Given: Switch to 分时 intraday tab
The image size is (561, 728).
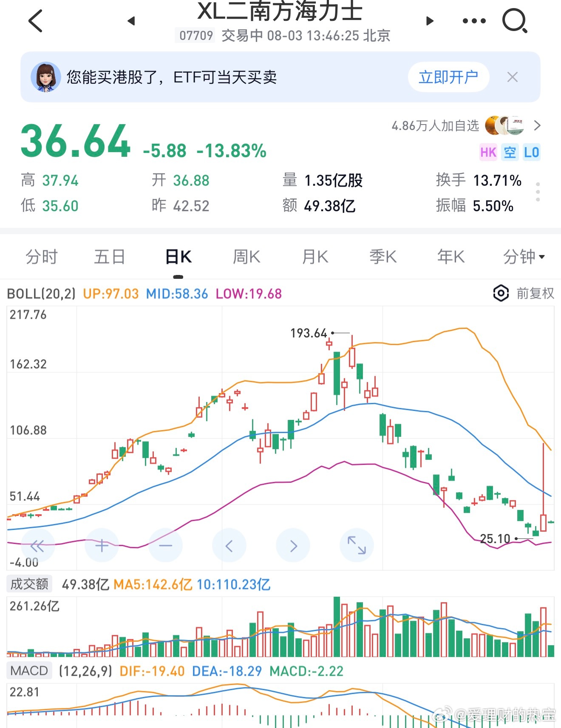Looking at the screenshot, I should 41,257.
